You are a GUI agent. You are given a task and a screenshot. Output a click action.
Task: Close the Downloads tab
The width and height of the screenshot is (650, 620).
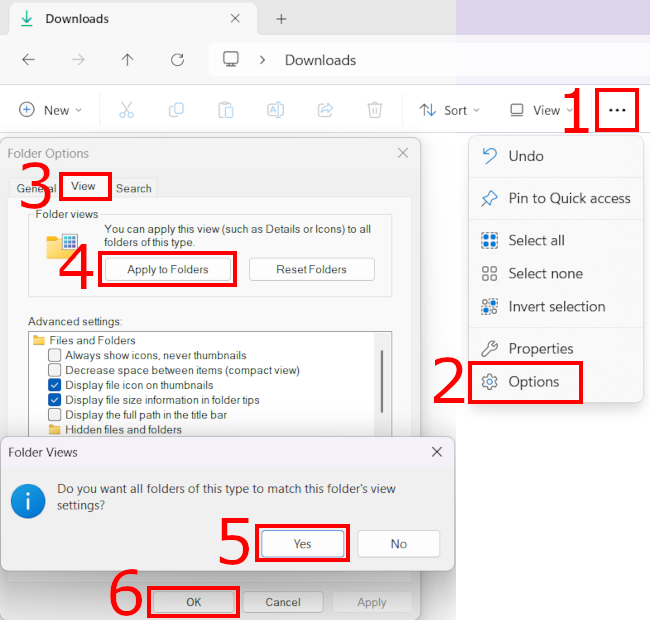(x=235, y=18)
